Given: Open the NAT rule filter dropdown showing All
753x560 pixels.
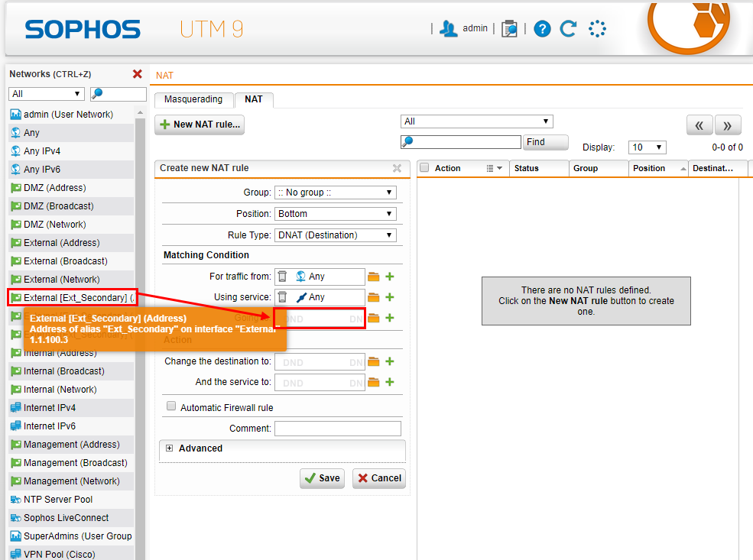Looking at the screenshot, I should (477, 121).
